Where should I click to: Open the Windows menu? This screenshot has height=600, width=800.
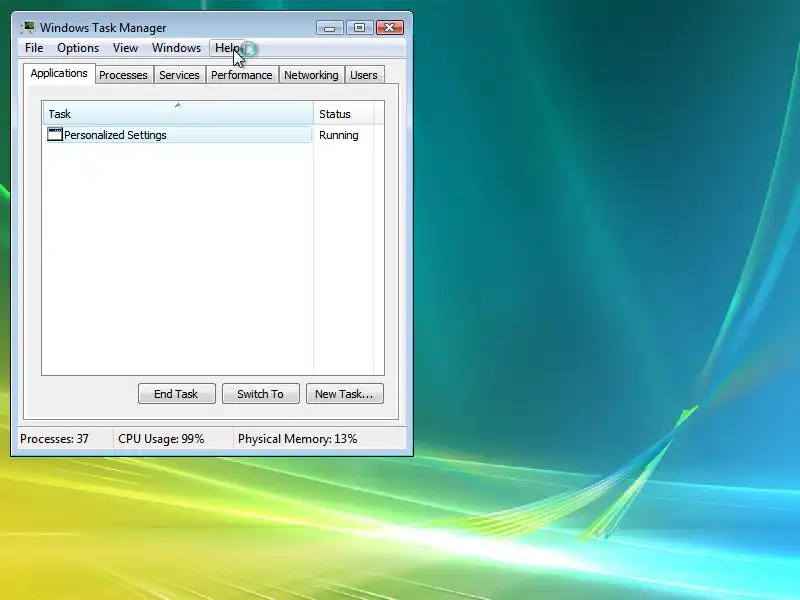177,48
